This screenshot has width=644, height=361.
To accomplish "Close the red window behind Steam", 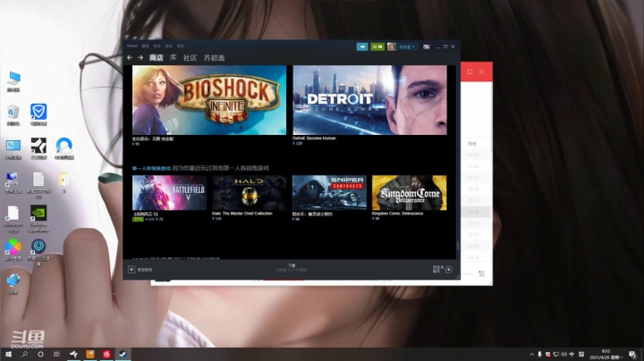I will (x=482, y=71).
